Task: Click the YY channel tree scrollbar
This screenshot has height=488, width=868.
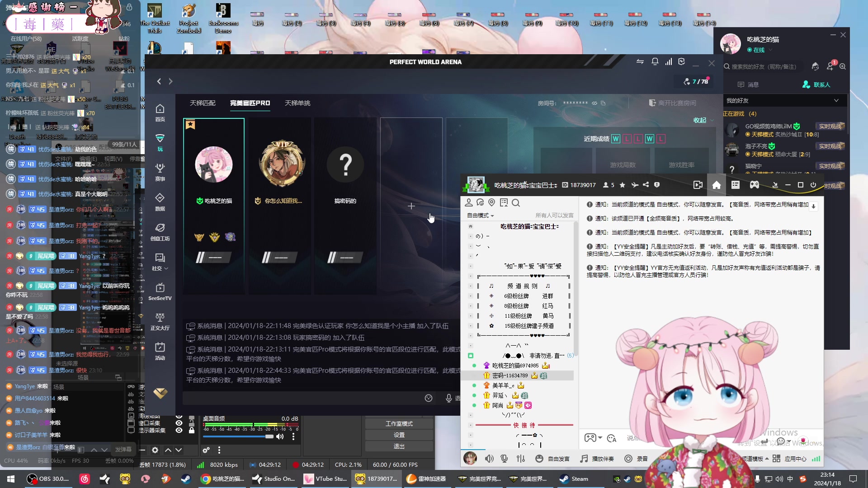Action: coord(576,288)
